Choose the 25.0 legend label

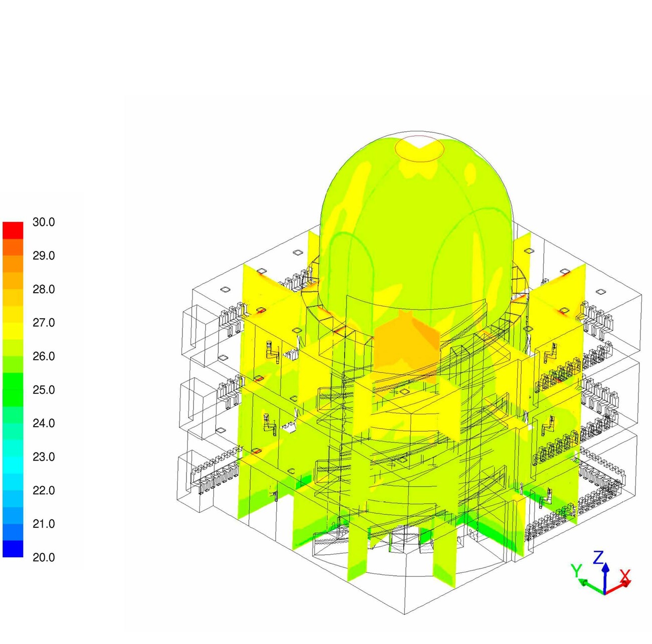44,390
